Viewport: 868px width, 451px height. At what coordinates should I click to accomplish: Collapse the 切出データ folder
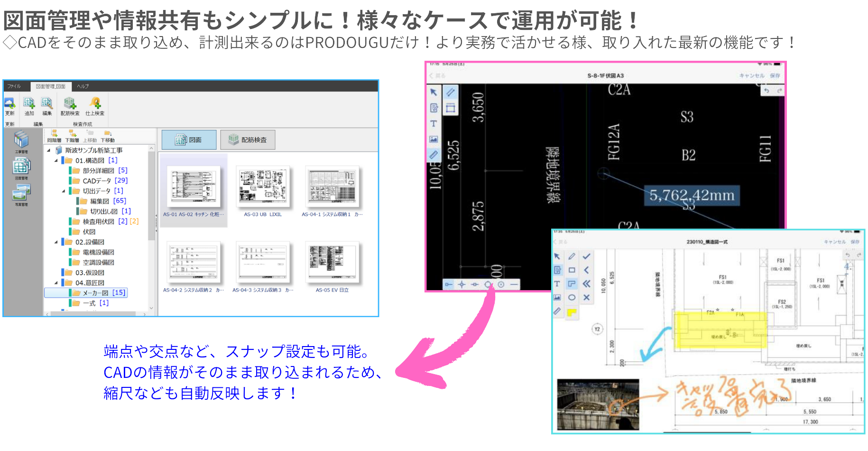click(64, 191)
